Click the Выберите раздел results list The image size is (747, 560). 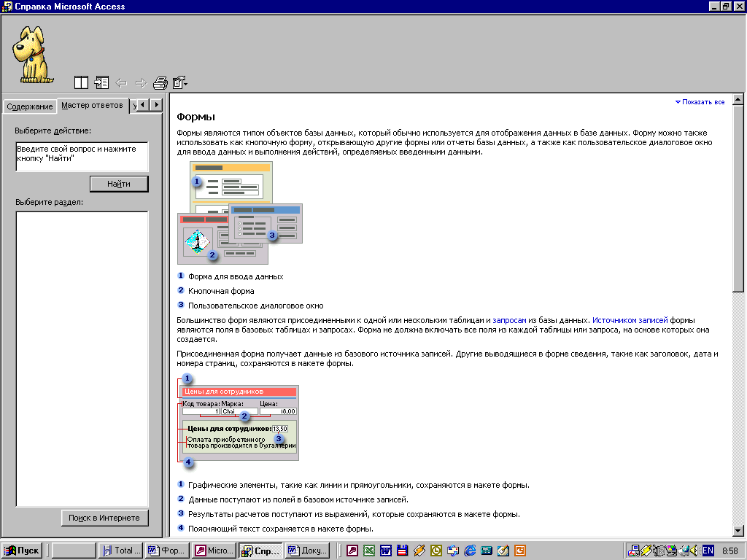point(82,359)
